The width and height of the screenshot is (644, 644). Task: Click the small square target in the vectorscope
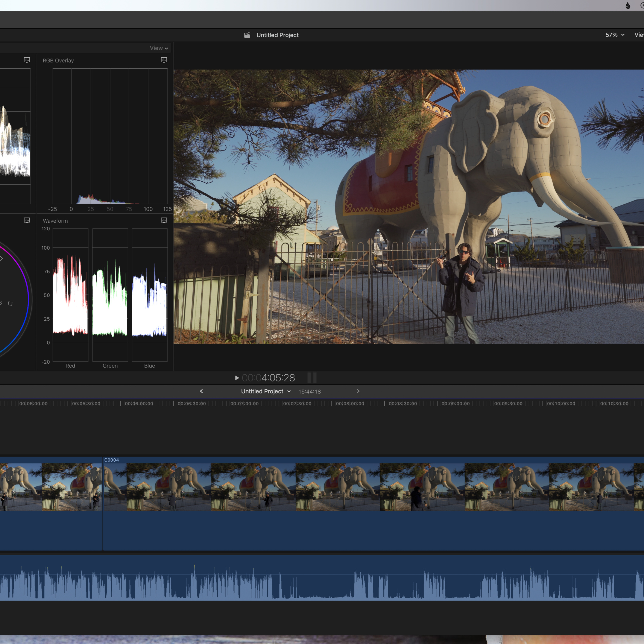point(10,303)
